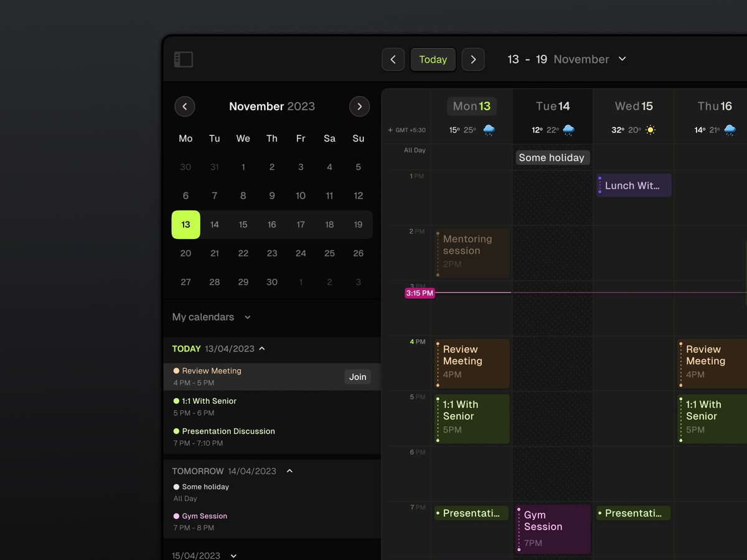Open Thursday's 1:1 With Senior event block

click(x=712, y=419)
